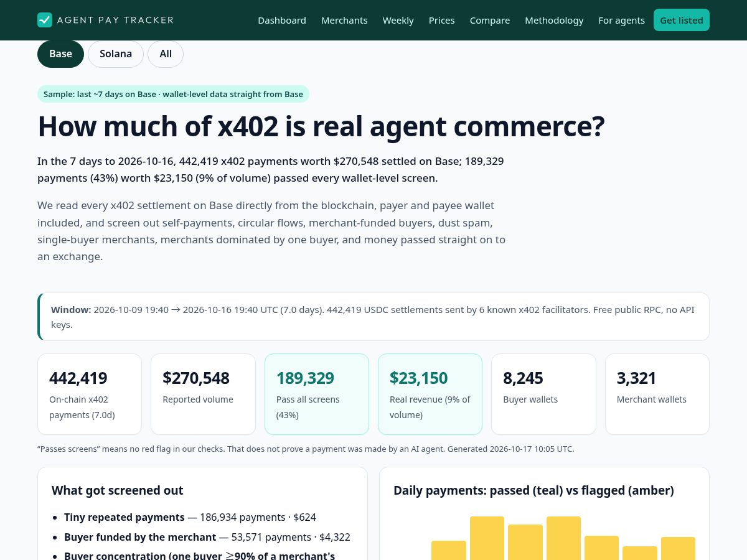747x560 pixels.
Task: Click the Daily payments chart title
Action: pyautogui.click(x=533, y=490)
